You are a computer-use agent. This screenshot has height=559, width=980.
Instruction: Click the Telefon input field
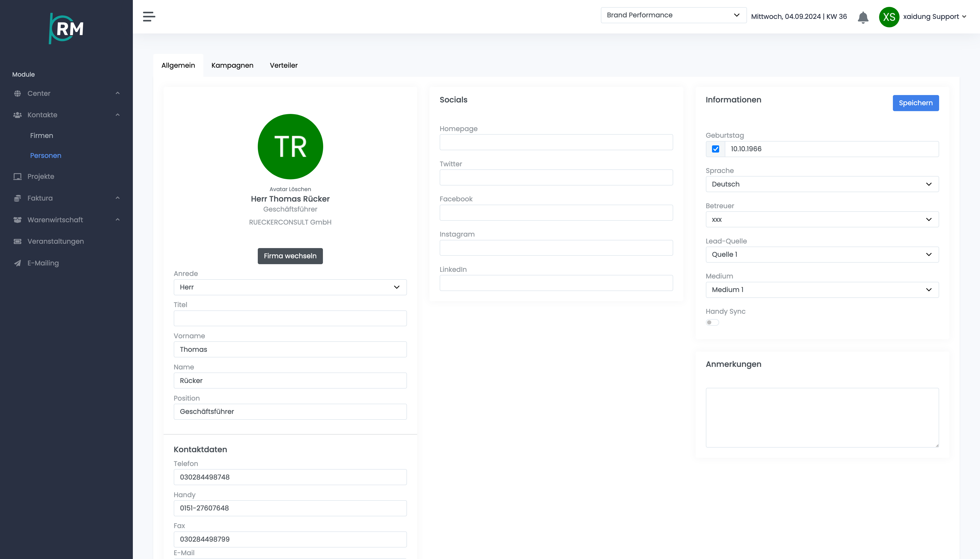click(x=290, y=477)
